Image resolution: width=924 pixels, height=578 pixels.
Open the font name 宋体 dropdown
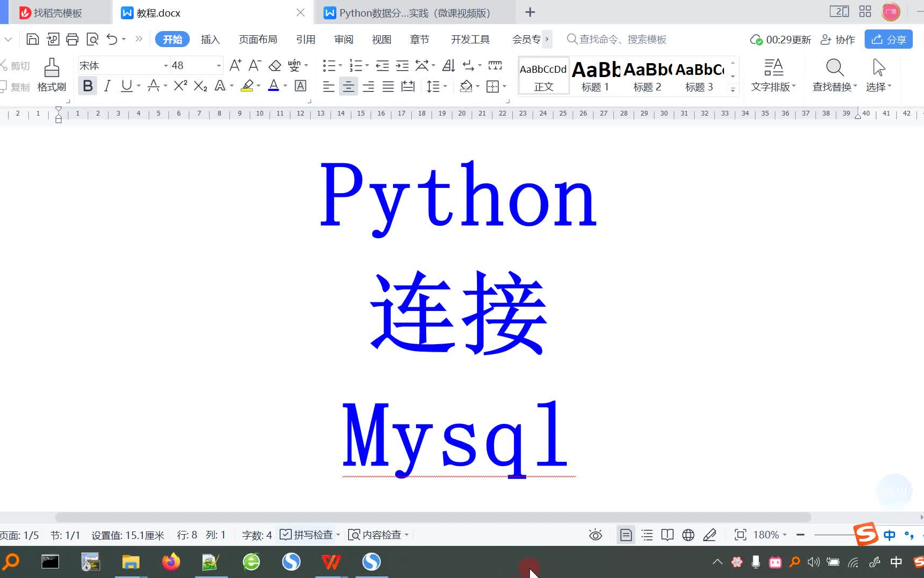pos(166,66)
